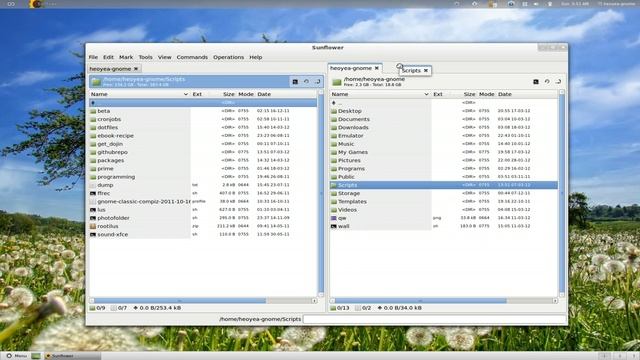This screenshot has width=640, height=360.
Task: Open the File menu
Action: [x=93, y=57]
